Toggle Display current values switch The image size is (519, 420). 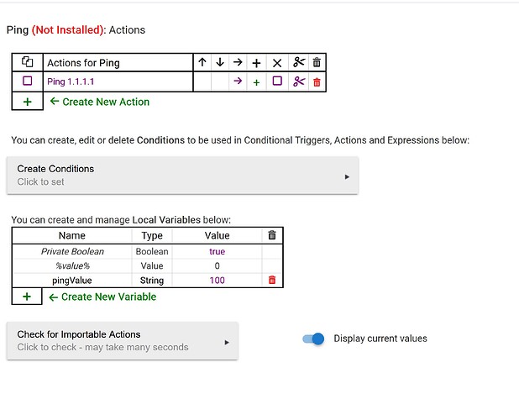[313, 339]
